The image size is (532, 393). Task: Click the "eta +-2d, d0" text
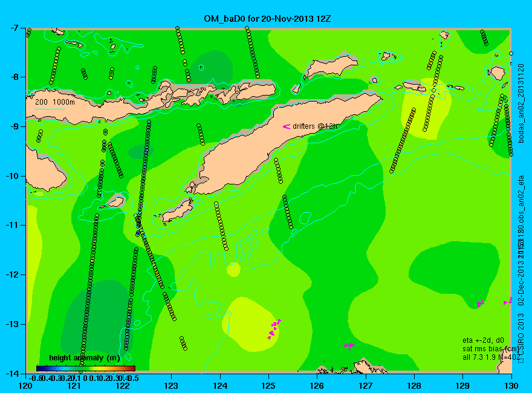[x=483, y=340]
